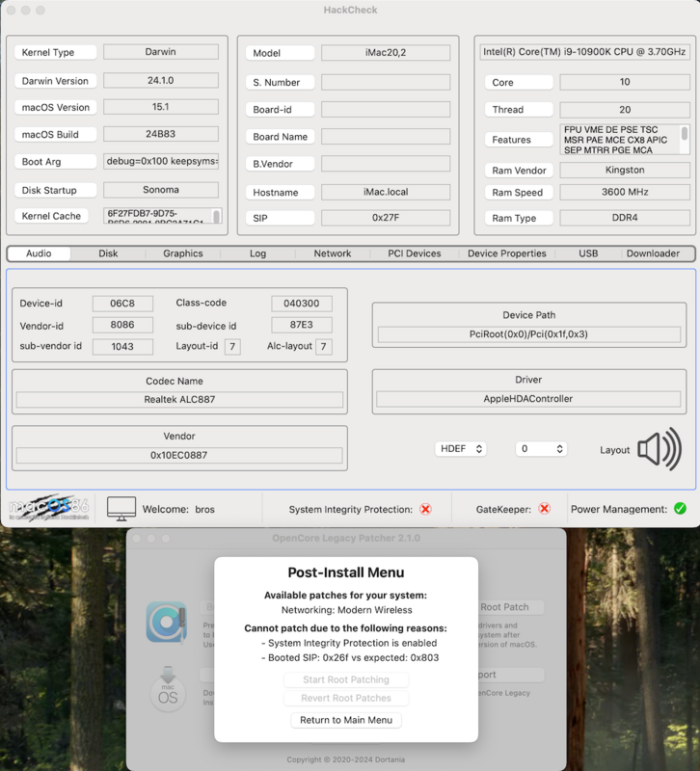Click the Board Name empty field

[x=386, y=136]
